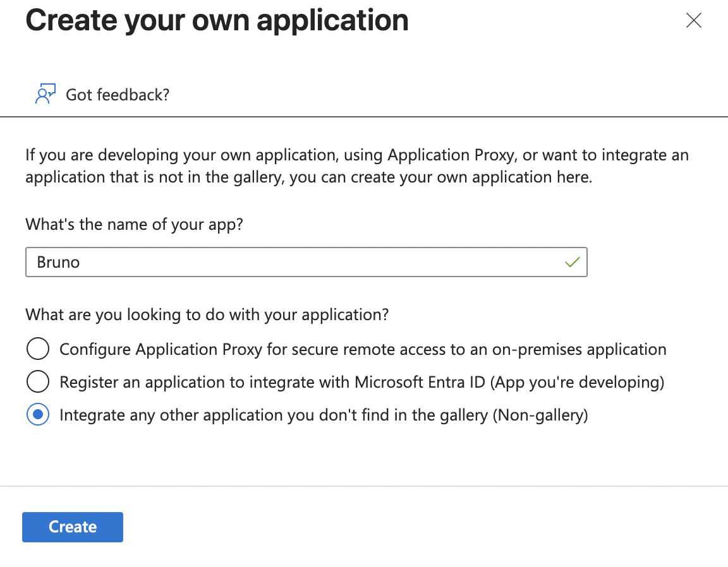Click the introductory description paragraph

tap(356, 165)
